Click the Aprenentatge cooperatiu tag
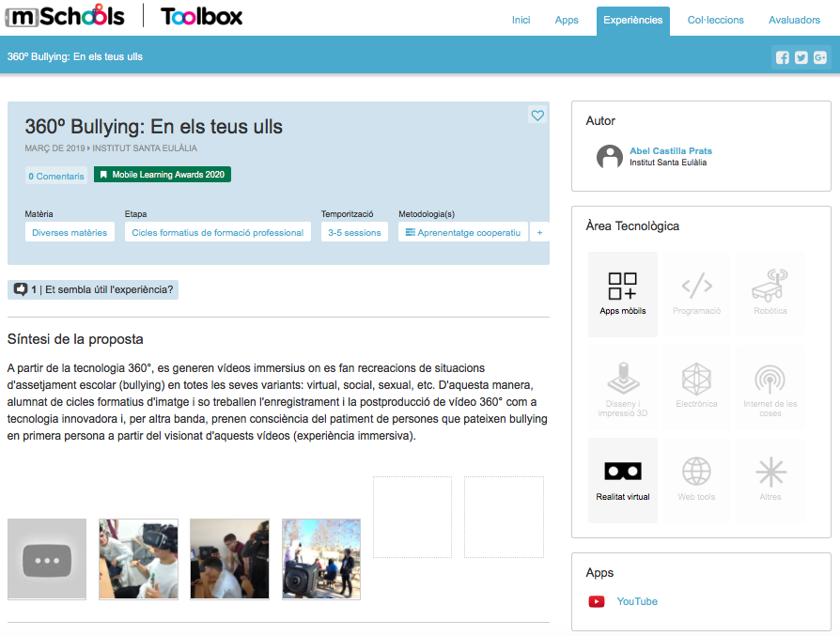 click(463, 232)
